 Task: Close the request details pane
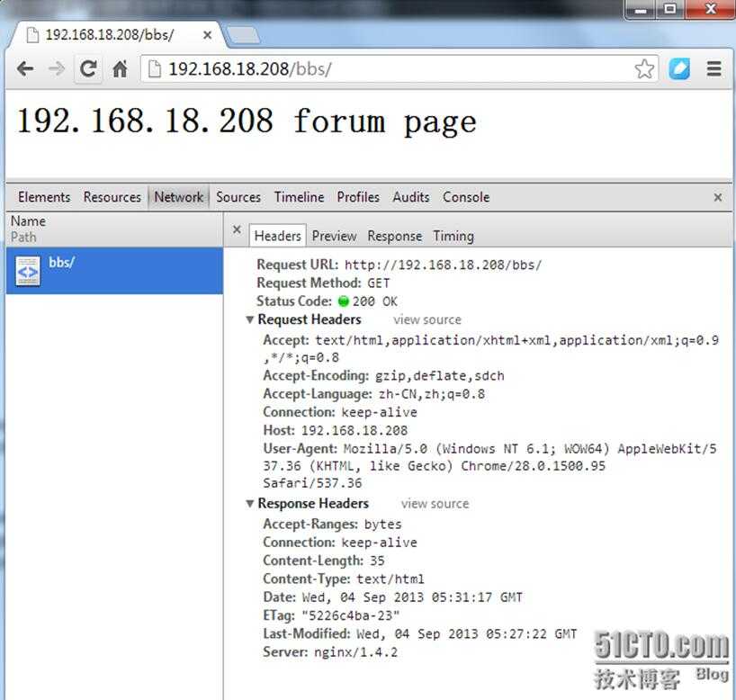[237, 229]
